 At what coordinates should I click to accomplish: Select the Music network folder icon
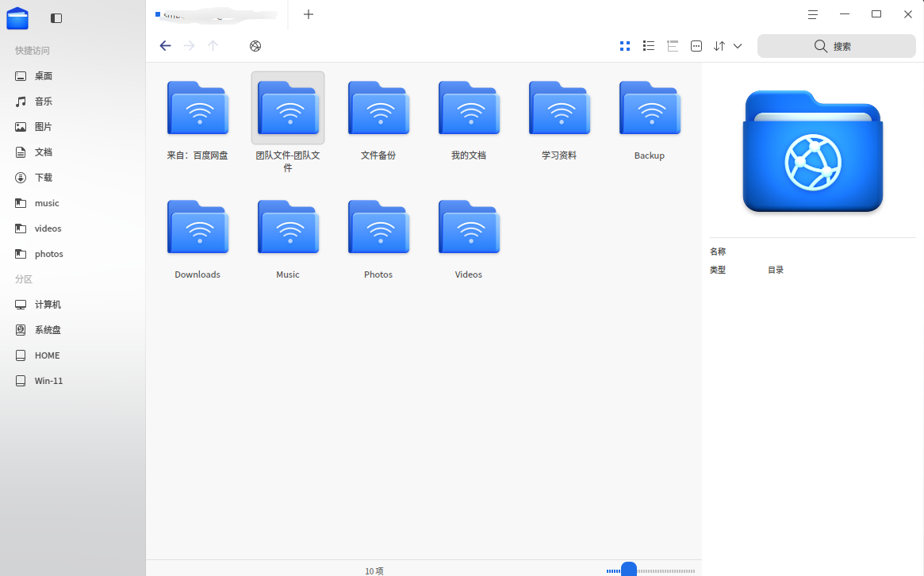[x=288, y=227]
